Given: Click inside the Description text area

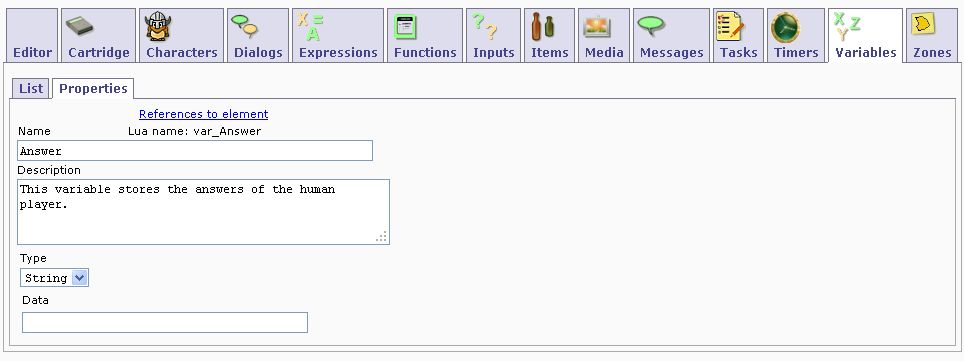Looking at the screenshot, I should (x=203, y=212).
